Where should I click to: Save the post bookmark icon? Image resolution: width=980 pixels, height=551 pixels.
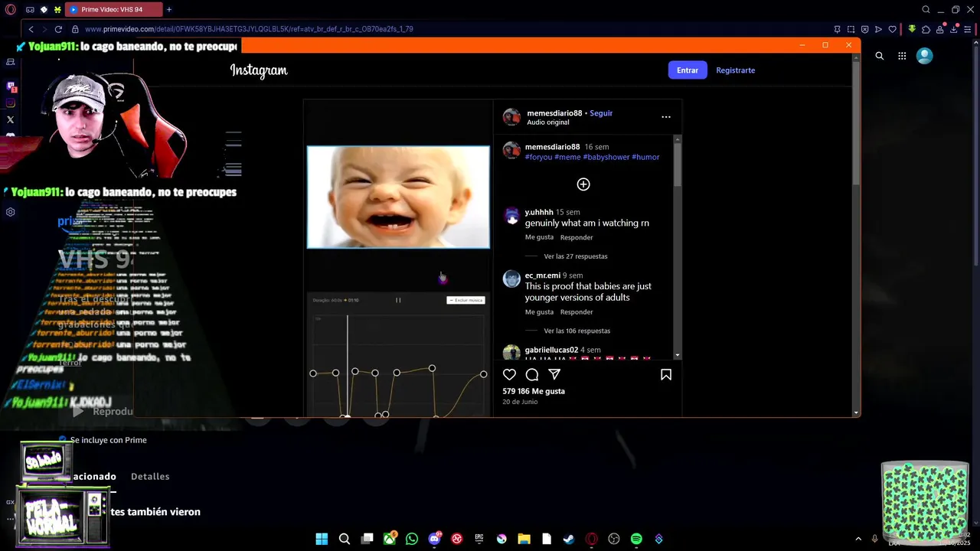tap(666, 374)
